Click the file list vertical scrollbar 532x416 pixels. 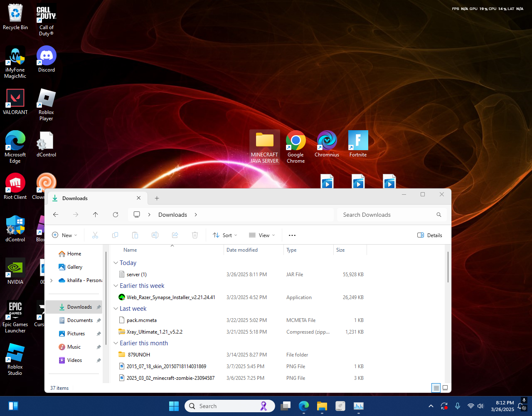[x=448, y=267]
